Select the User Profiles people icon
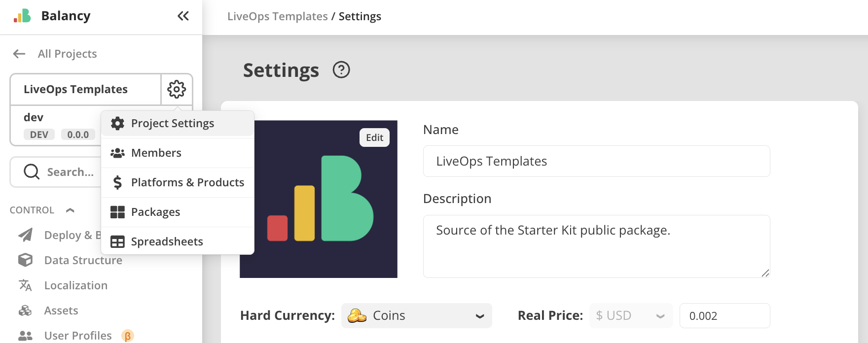The width and height of the screenshot is (868, 343). tap(25, 335)
